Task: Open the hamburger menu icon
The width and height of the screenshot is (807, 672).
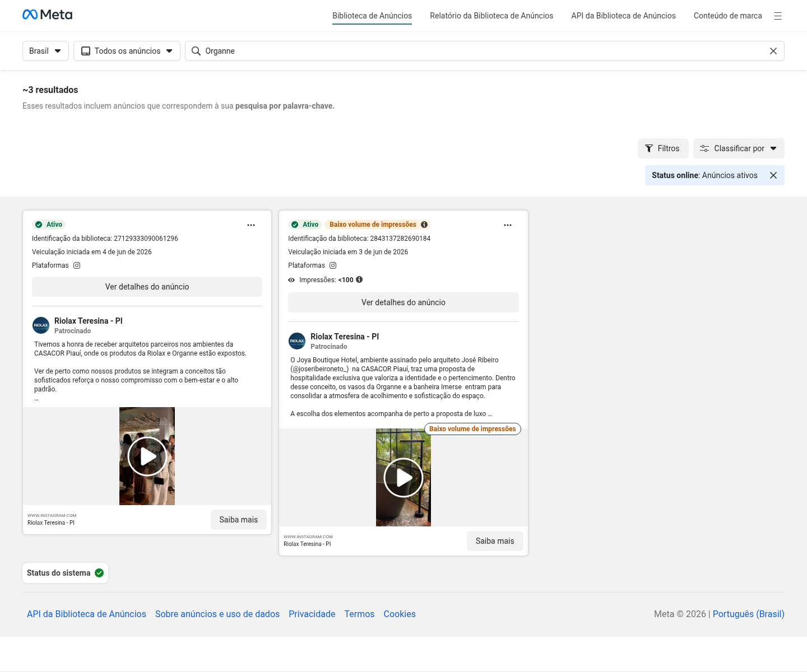Action: pyautogui.click(x=778, y=16)
